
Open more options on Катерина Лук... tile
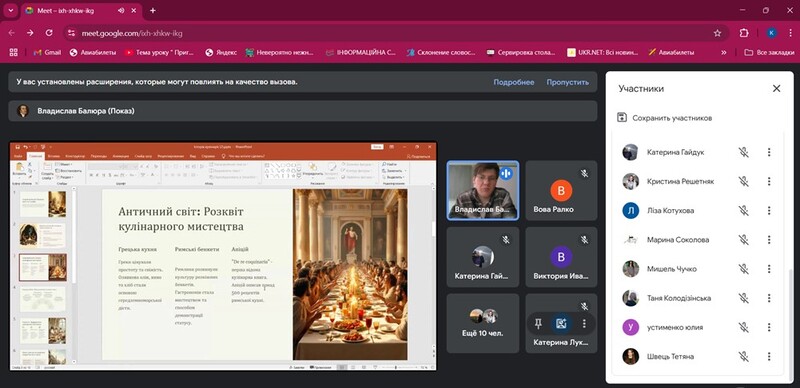coord(584,323)
